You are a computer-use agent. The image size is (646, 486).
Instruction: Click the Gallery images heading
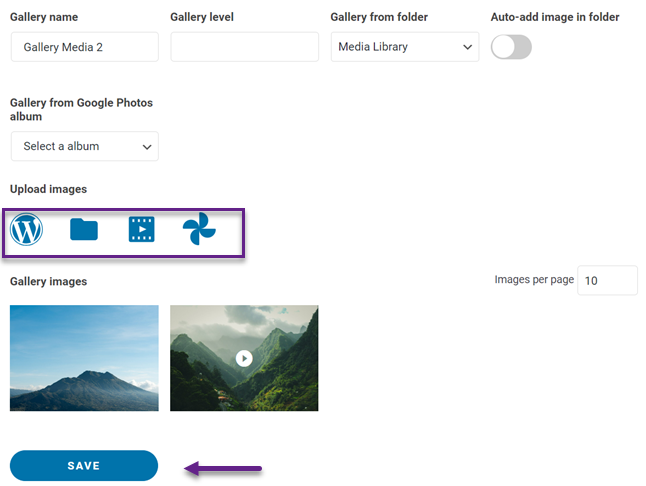pyautogui.click(x=48, y=282)
